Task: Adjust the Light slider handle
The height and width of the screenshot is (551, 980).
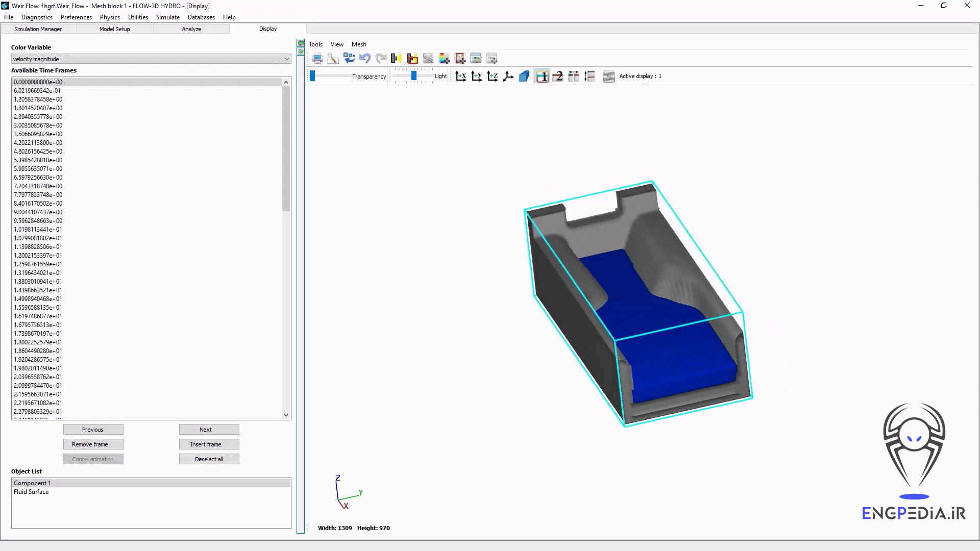Action: (x=414, y=76)
